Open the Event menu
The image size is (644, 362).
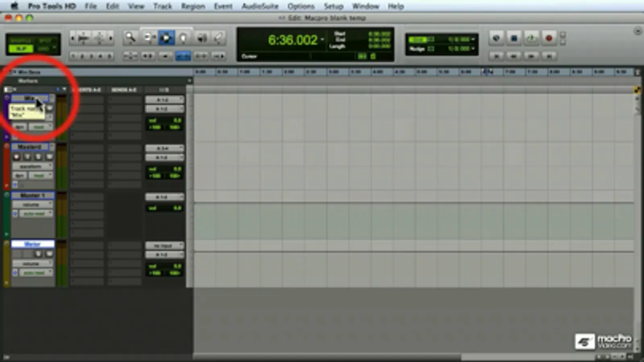[x=223, y=6]
